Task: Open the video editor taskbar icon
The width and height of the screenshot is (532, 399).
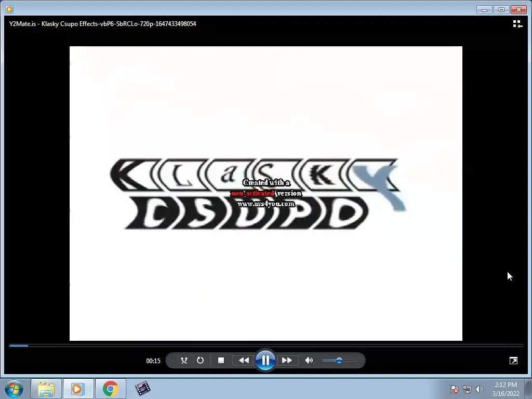Action: [142, 389]
